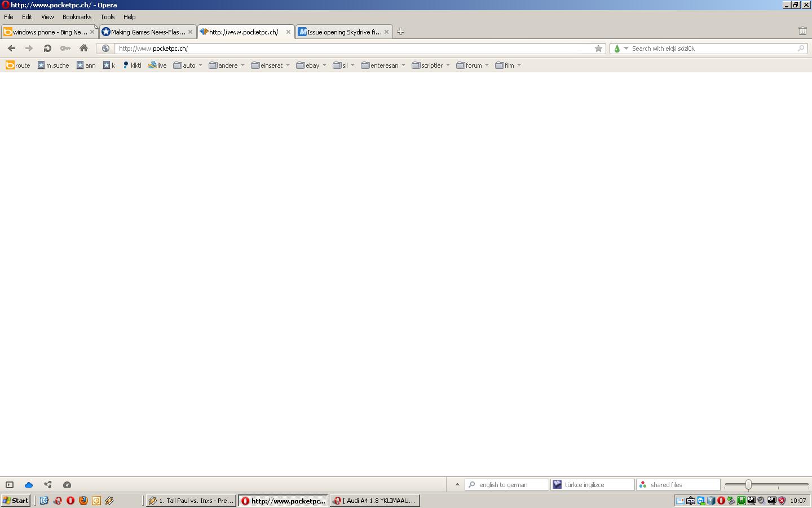The image size is (812, 508).
Task: Open the live bookmark
Action: tap(157, 65)
